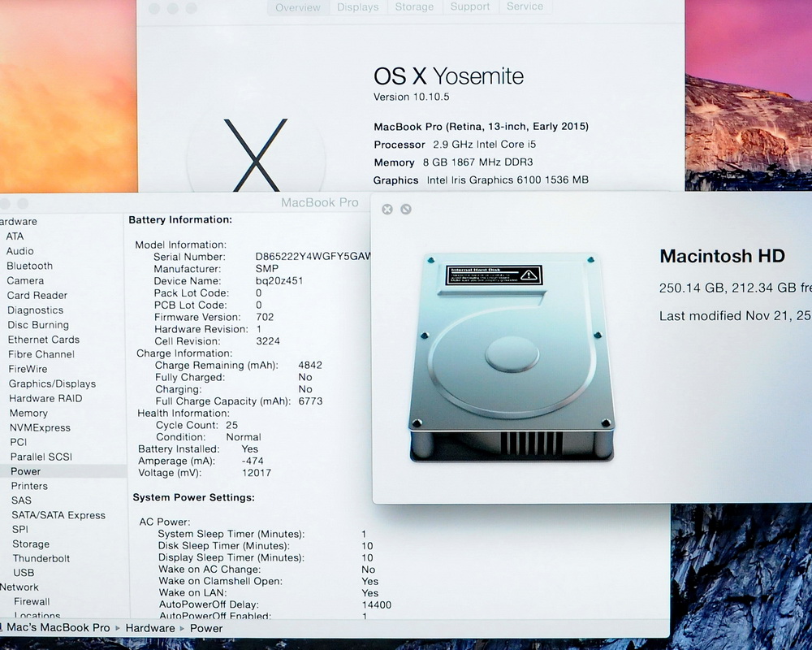Image resolution: width=812 pixels, height=650 pixels.
Task: Click the MacBook Pro Retina 13-inch model line
Action: click(x=481, y=127)
